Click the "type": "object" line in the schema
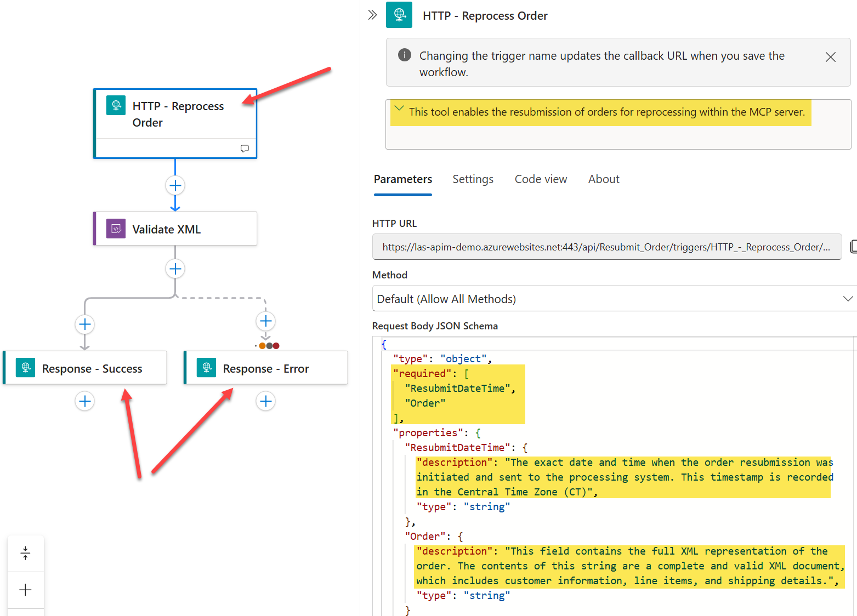 click(442, 358)
